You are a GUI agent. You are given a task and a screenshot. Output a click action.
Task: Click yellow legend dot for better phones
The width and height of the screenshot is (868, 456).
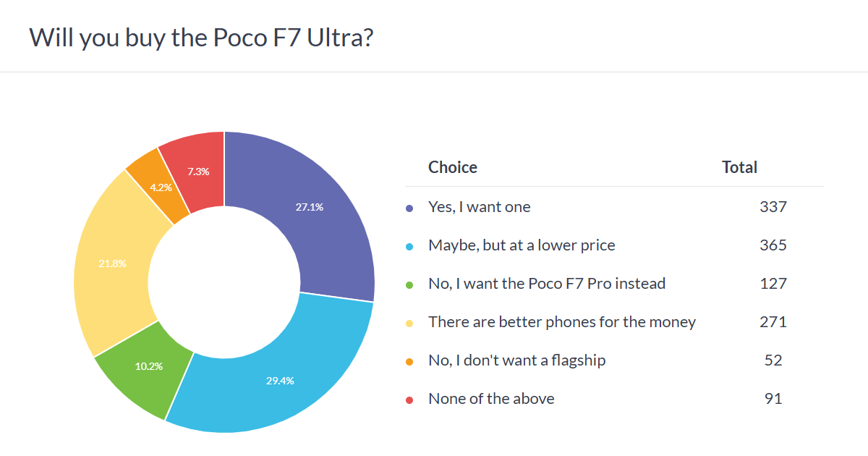tap(409, 323)
